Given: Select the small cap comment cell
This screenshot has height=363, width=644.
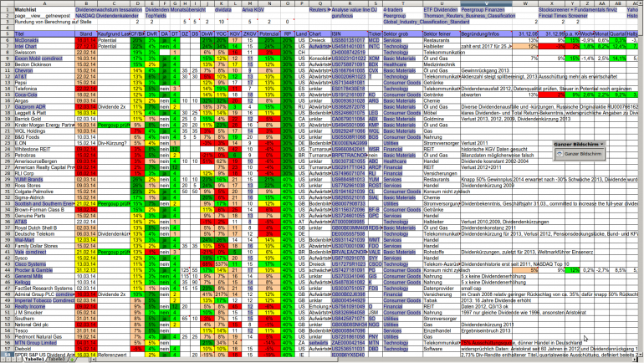Looking at the screenshot, I should pyautogui.click(x=486, y=289).
